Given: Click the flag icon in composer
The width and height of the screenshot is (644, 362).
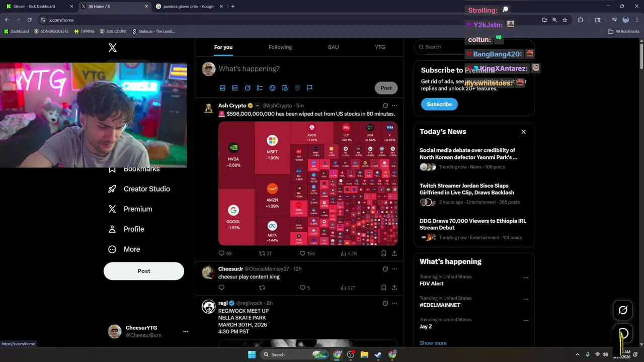Looking at the screenshot, I should tap(309, 88).
